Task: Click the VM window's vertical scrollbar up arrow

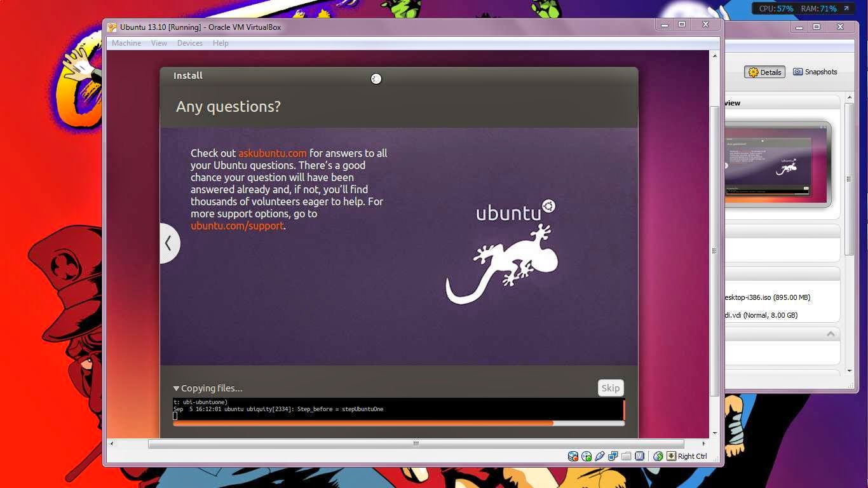Action: pos(715,56)
